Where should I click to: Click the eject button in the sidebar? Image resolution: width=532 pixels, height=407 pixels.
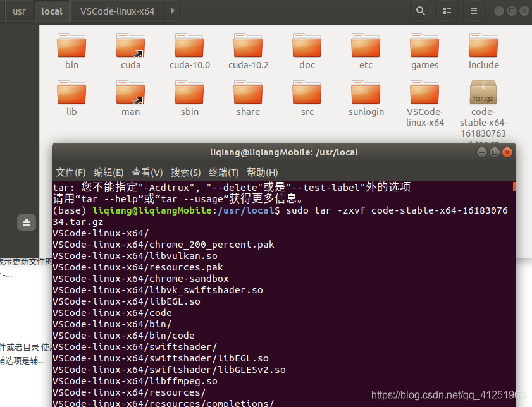pyautogui.click(x=26, y=222)
